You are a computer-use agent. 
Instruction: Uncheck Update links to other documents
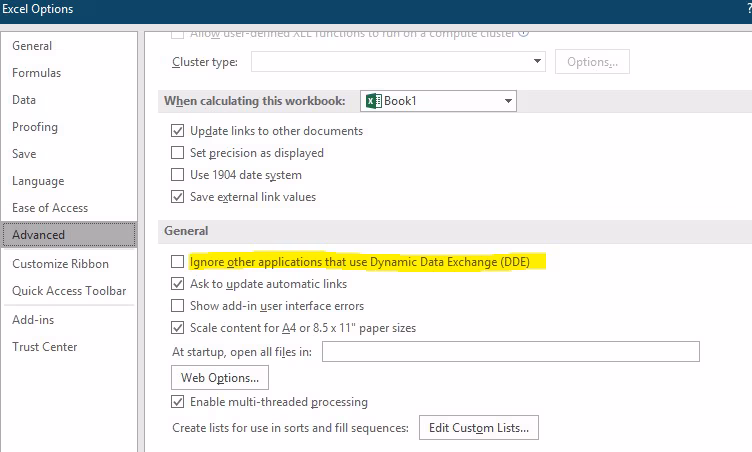[x=178, y=131]
